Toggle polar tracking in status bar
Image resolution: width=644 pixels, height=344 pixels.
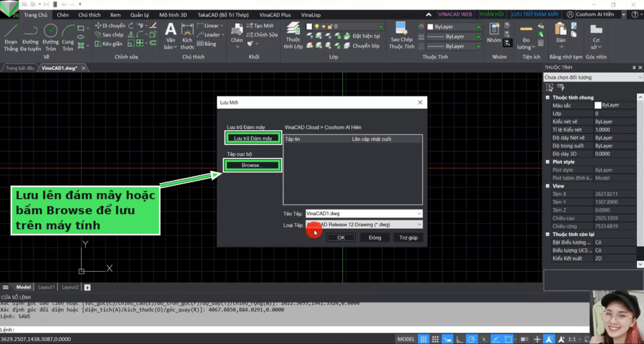(x=472, y=339)
